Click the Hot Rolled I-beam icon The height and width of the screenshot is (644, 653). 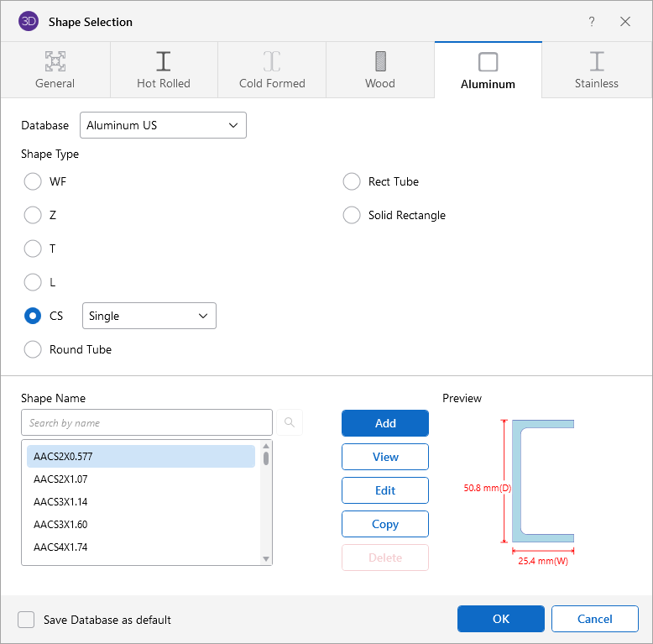click(x=164, y=61)
